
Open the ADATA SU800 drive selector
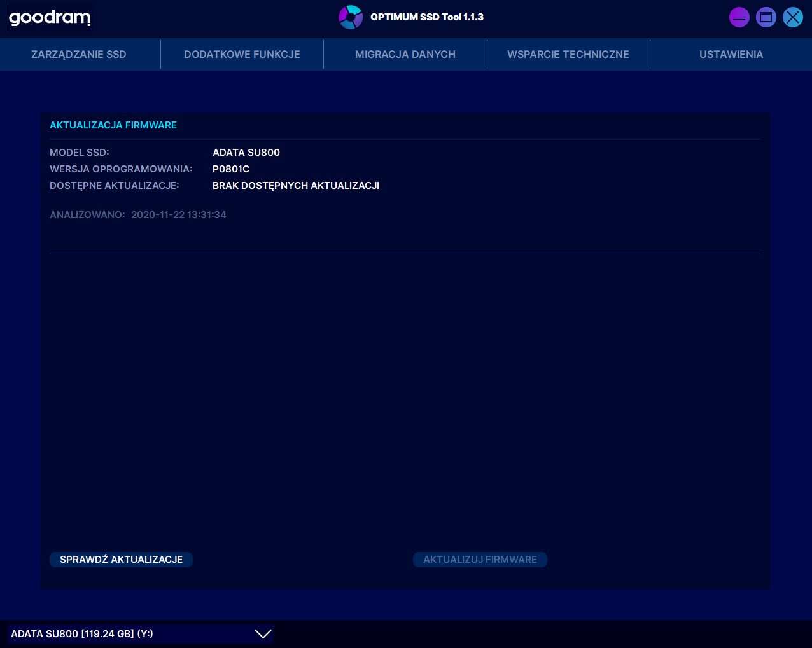(127, 634)
